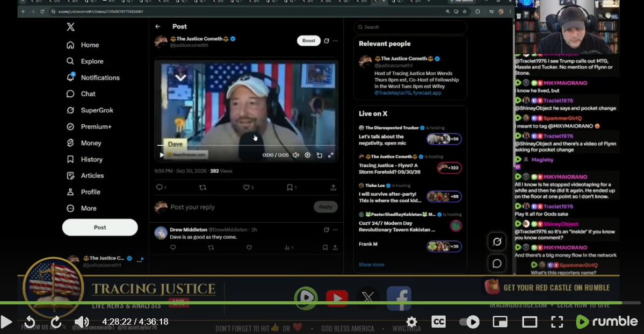Open ellipsis menu on Drew Middleton reply
Viewport: 644px width, 334px height.
coord(335,230)
